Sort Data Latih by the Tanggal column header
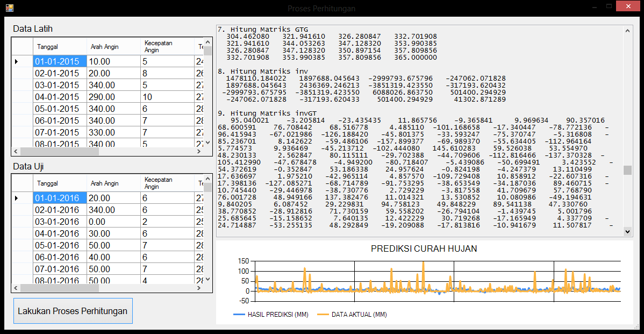Screen dimensions: 644x334 point(60,47)
